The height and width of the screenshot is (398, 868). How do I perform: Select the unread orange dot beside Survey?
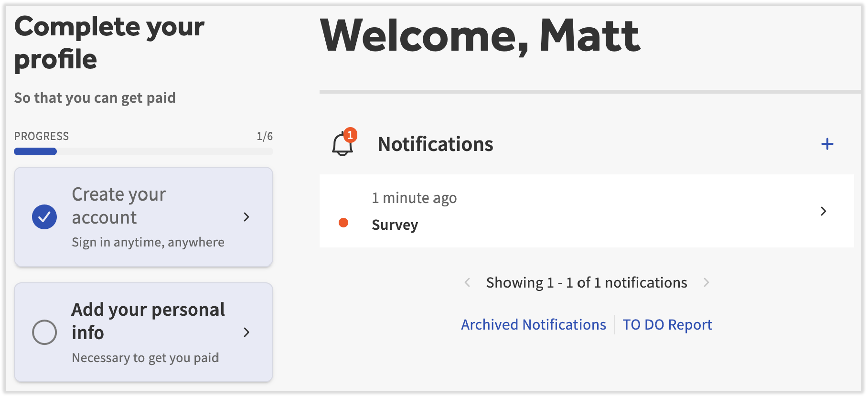343,222
